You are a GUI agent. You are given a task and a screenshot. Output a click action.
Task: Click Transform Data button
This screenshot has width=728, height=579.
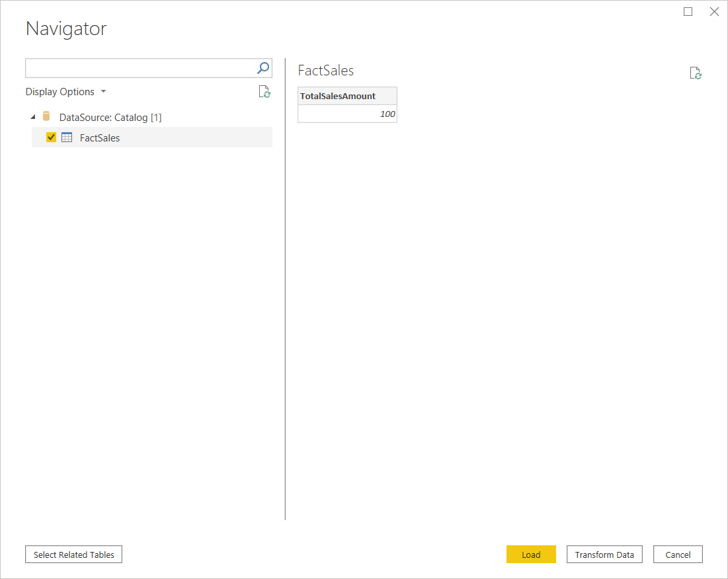(604, 555)
